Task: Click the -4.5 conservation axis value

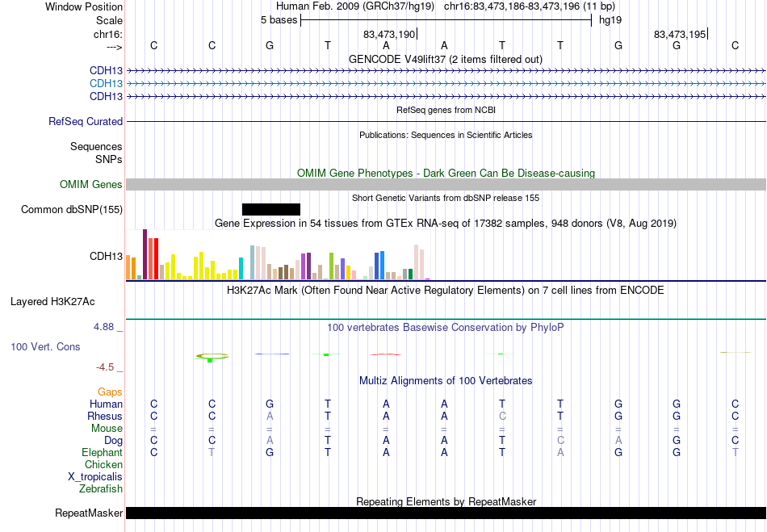Action: click(x=105, y=367)
